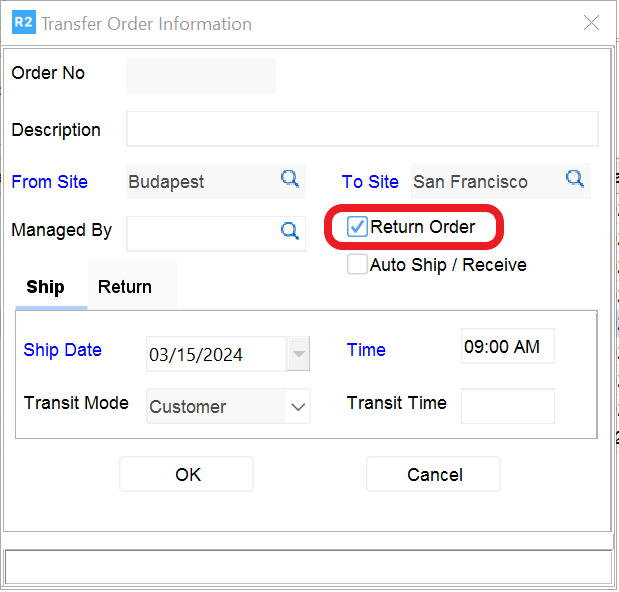The height and width of the screenshot is (592, 619).
Task: Expand the Transit Mode dropdown
Action: (298, 407)
